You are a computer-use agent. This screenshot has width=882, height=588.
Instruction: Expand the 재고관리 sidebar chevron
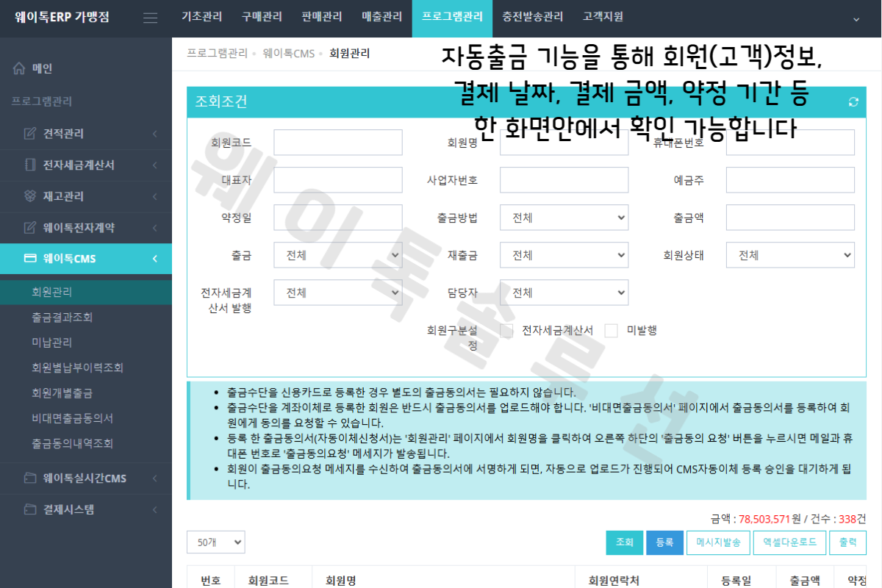click(155, 196)
